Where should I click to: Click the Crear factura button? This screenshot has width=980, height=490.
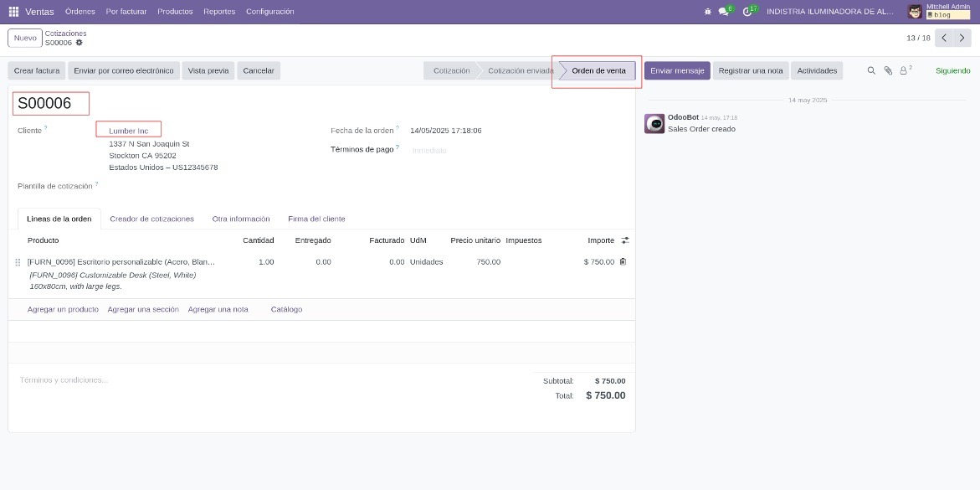37,70
